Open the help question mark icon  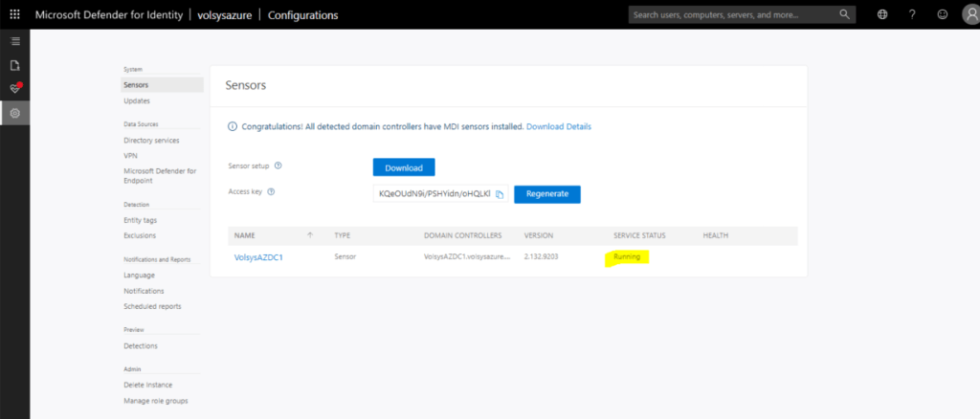click(912, 15)
